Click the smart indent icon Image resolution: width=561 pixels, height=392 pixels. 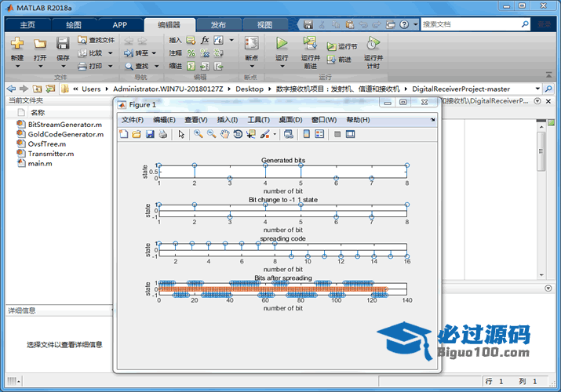(x=191, y=66)
